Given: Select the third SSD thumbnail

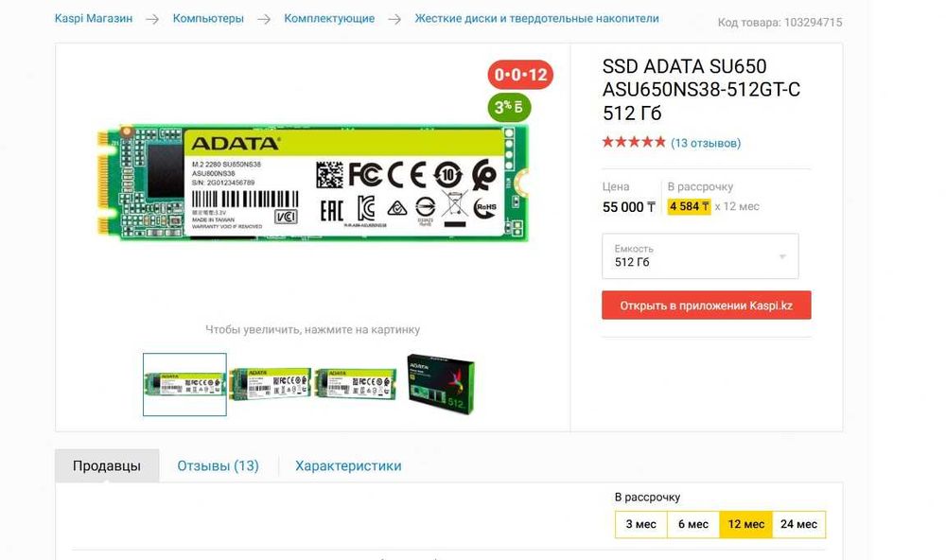Looking at the screenshot, I should [355, 383].
